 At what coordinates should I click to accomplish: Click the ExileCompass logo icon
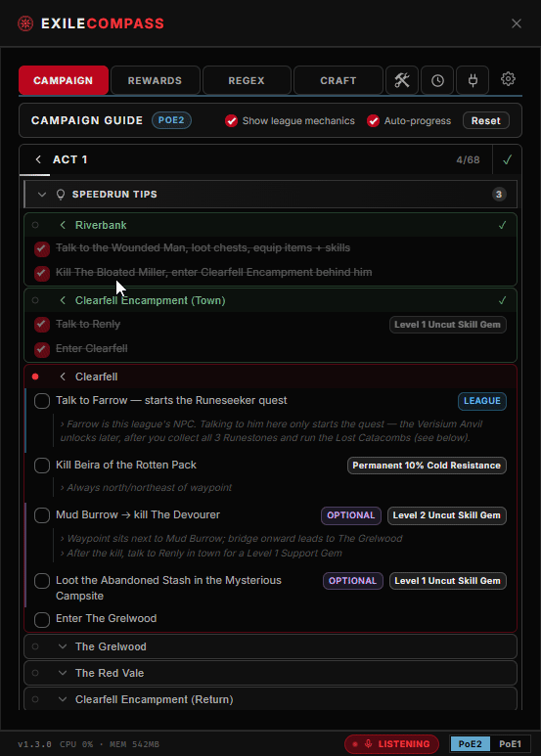pyautogui.click(x=25, y=23)
